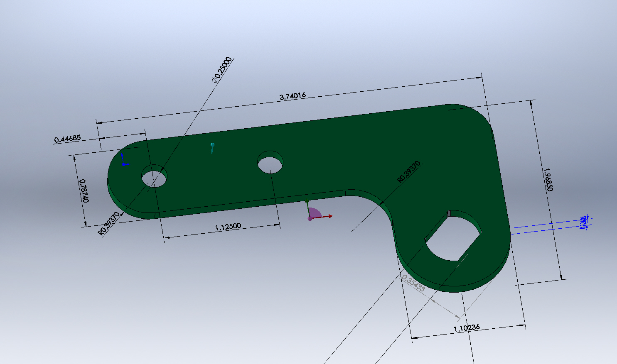Image resolution: width=617 pixels, height=364 pixels.
Task: Select the 0.78740 width dimension
Action: (83, 191)
